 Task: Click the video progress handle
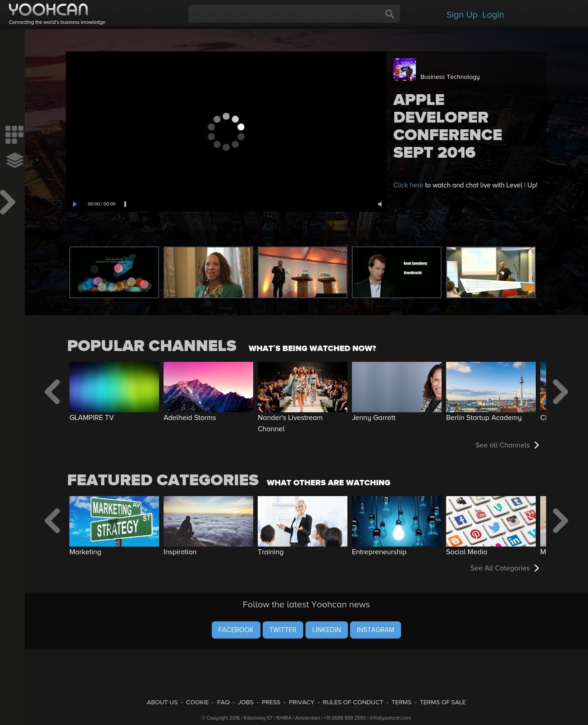pos(125,204)
